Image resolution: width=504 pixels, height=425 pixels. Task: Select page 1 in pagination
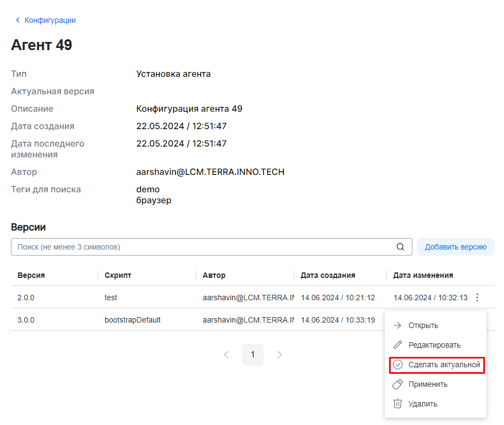253,355
